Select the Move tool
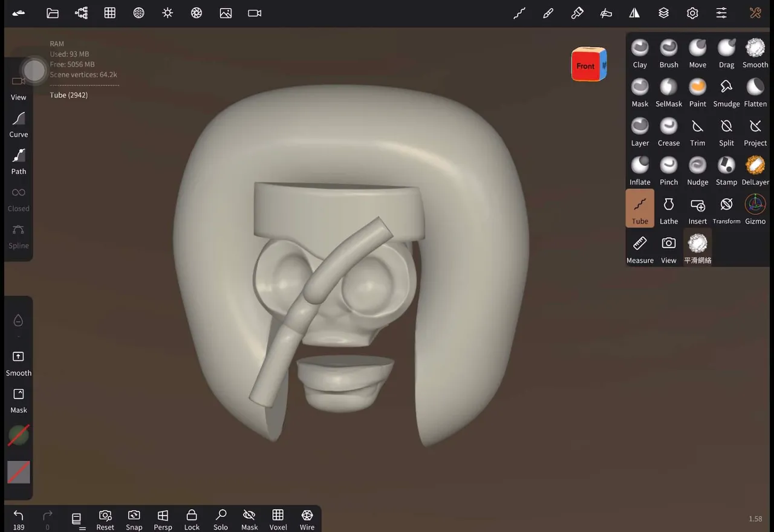 697,53
